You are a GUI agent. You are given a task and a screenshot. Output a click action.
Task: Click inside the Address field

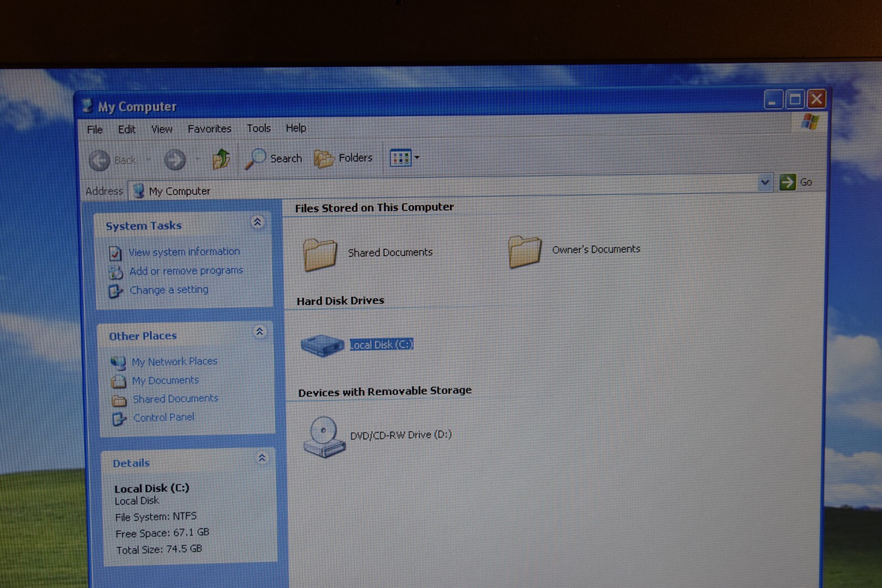(x=451, y=187)
